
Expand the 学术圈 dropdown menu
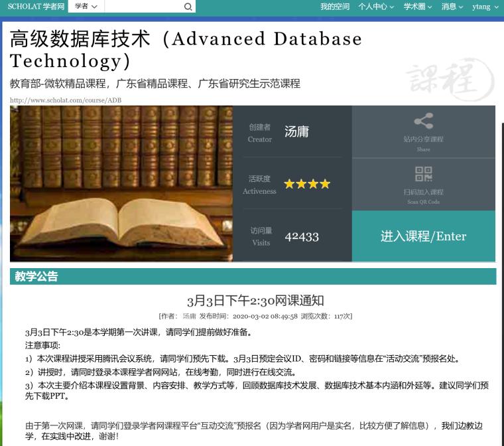coord(418,7)
